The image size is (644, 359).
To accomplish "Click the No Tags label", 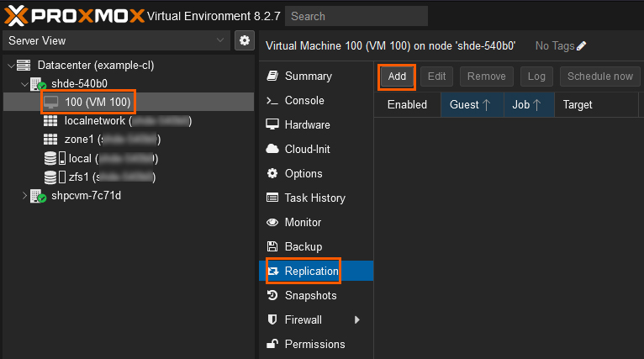I will [555, 46].
